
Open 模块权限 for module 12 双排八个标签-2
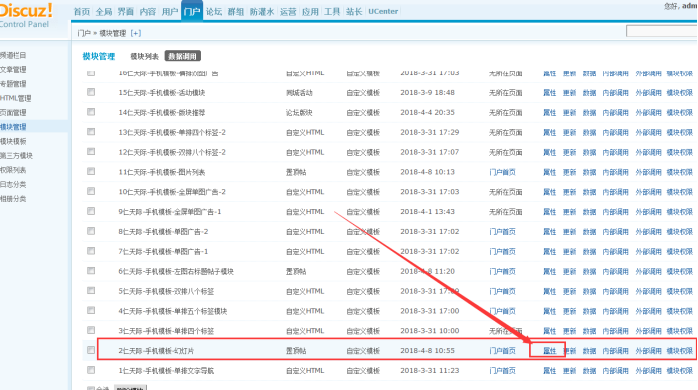[680, 152]
